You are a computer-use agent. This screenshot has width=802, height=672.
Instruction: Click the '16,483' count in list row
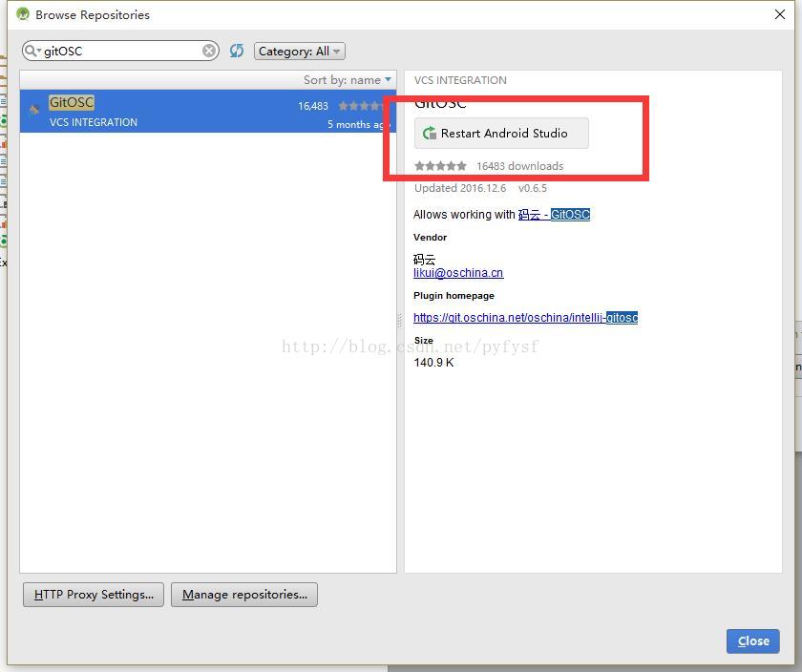click(313, 106)
